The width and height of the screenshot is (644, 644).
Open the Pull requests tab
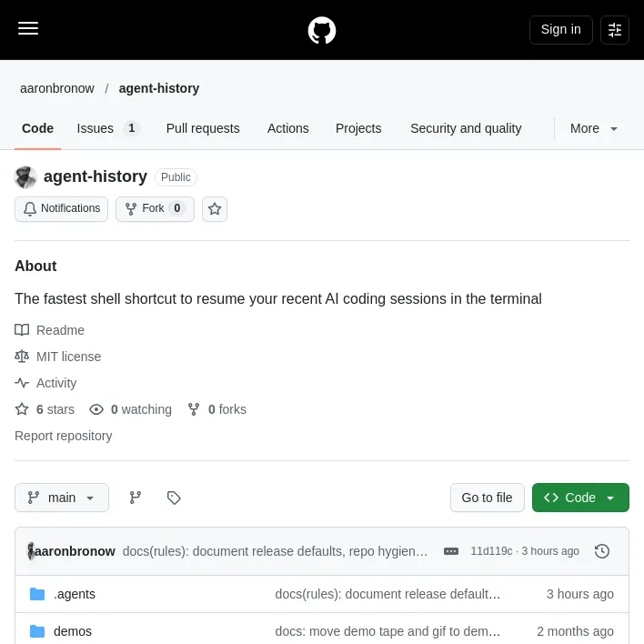(x=203, y=128)
